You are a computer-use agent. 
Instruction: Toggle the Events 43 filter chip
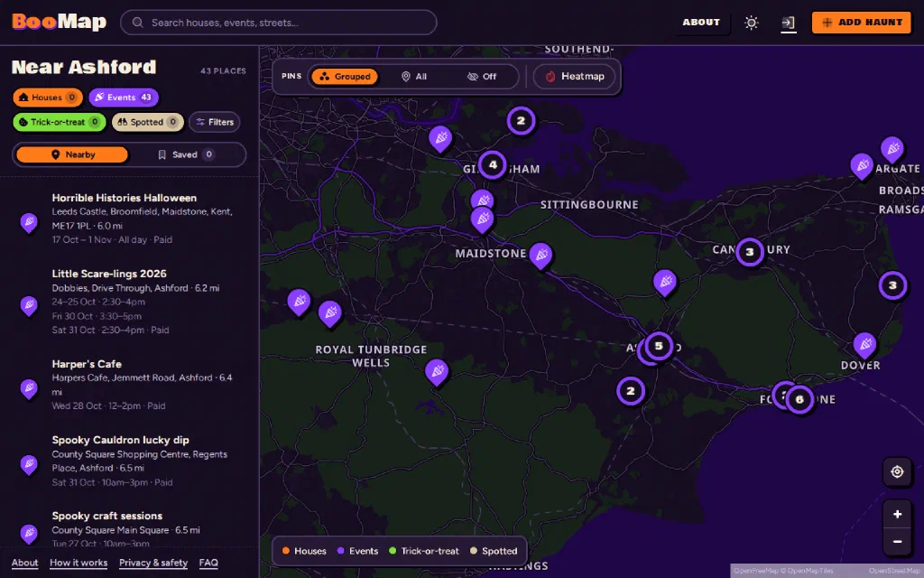pyautogui.click(x=123, y=98)
